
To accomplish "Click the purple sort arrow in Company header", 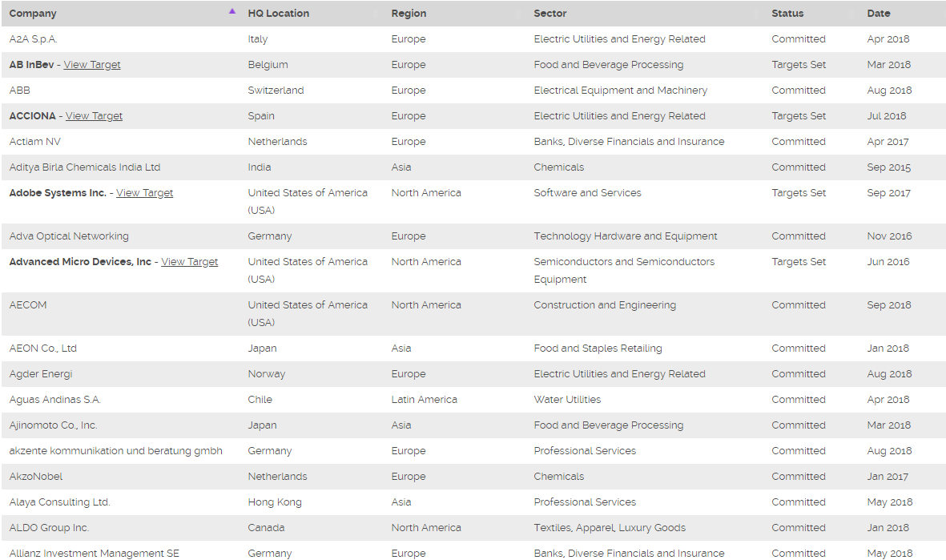I will [x=232, y=11].
